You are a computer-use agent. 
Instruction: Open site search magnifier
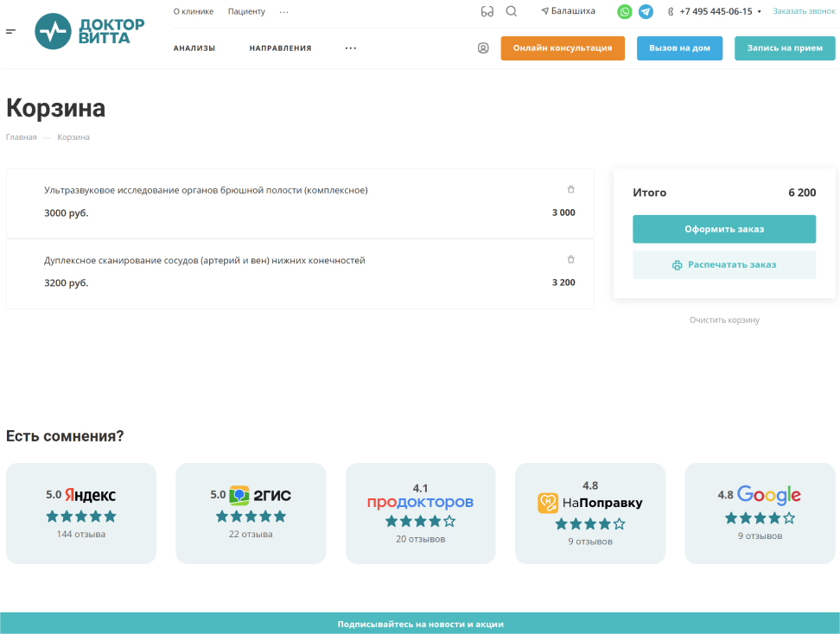click(512, 11)
